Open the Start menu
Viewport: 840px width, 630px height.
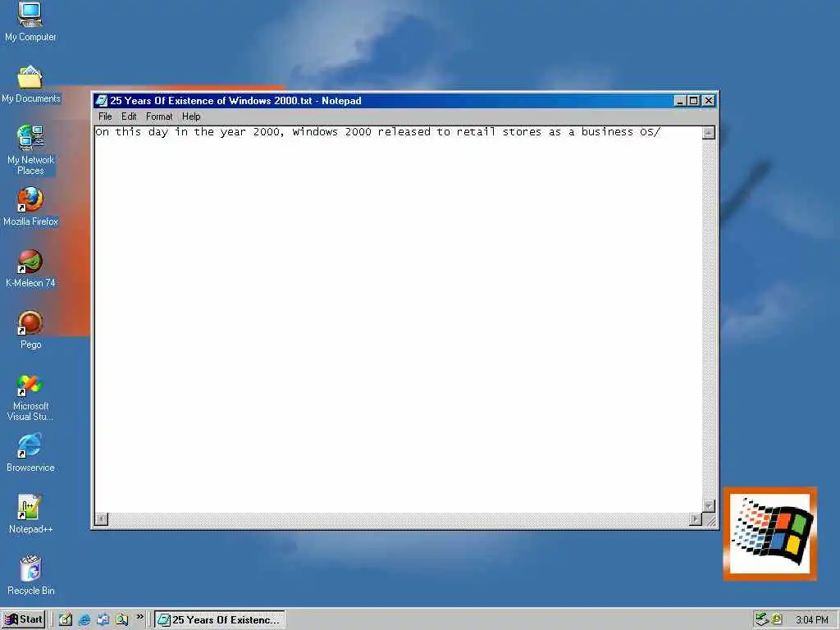pos(23,620)
